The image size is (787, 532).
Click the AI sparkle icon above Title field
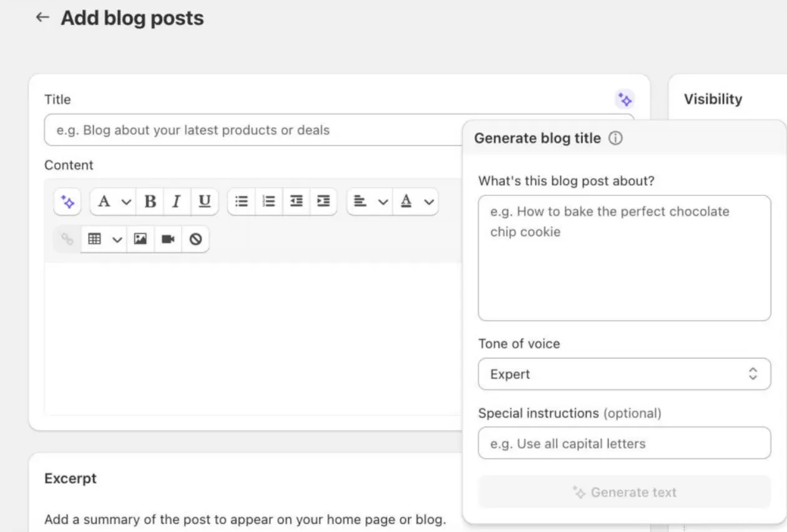click(625, 99)
